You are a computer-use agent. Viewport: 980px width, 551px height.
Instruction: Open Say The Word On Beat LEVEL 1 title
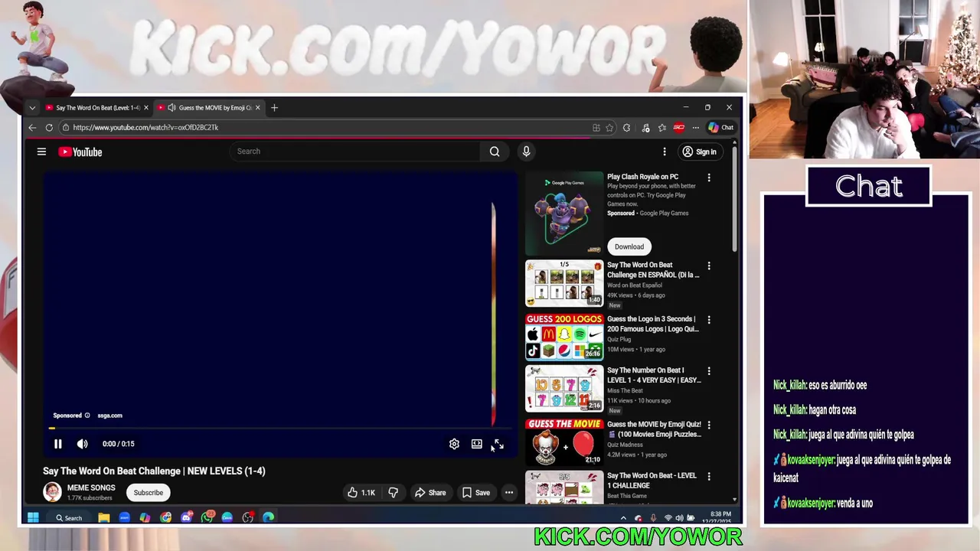[652, 481]
